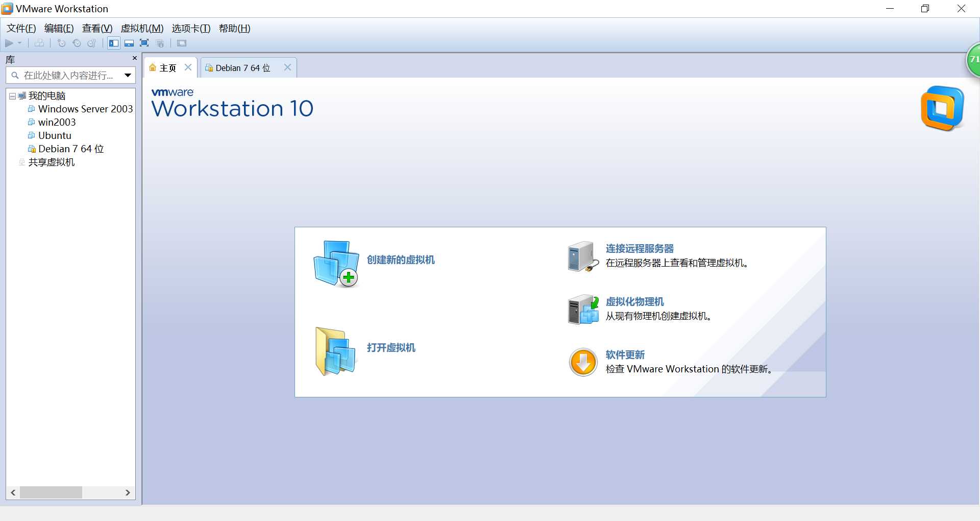Click the 创建新的虚拟机 link

point(401,260)
